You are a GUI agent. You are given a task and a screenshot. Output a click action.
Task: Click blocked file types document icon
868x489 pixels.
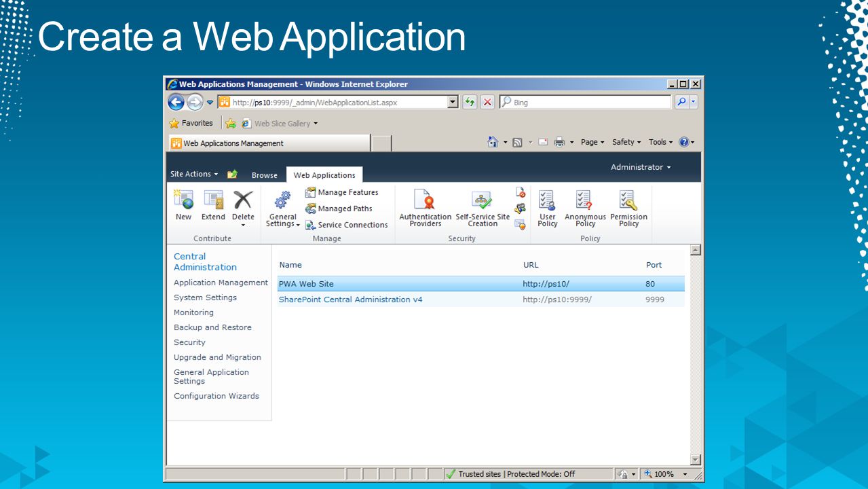pos(521,193)
